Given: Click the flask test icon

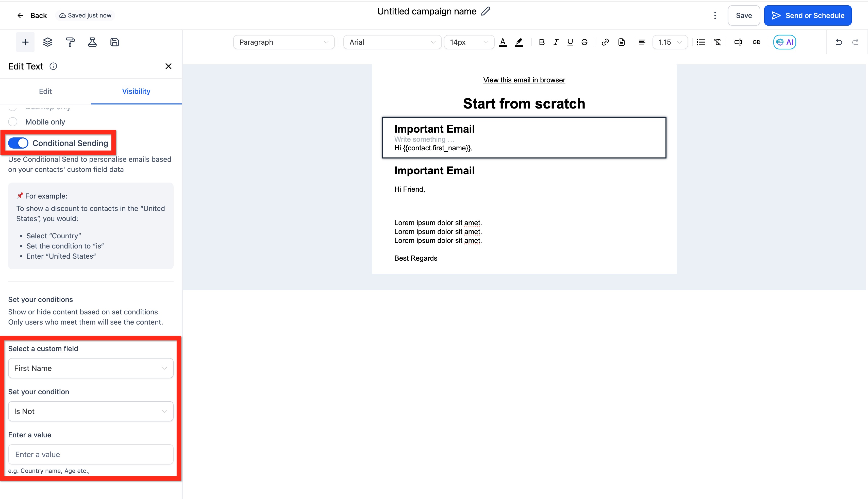Looking at the screenshot, I should point(92,42).
